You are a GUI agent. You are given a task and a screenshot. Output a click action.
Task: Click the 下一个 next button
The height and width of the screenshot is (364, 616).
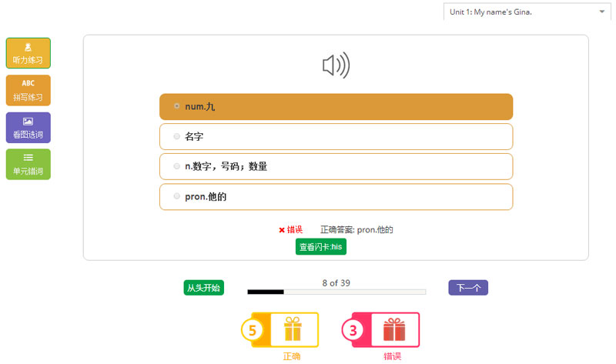click(468, 288)
